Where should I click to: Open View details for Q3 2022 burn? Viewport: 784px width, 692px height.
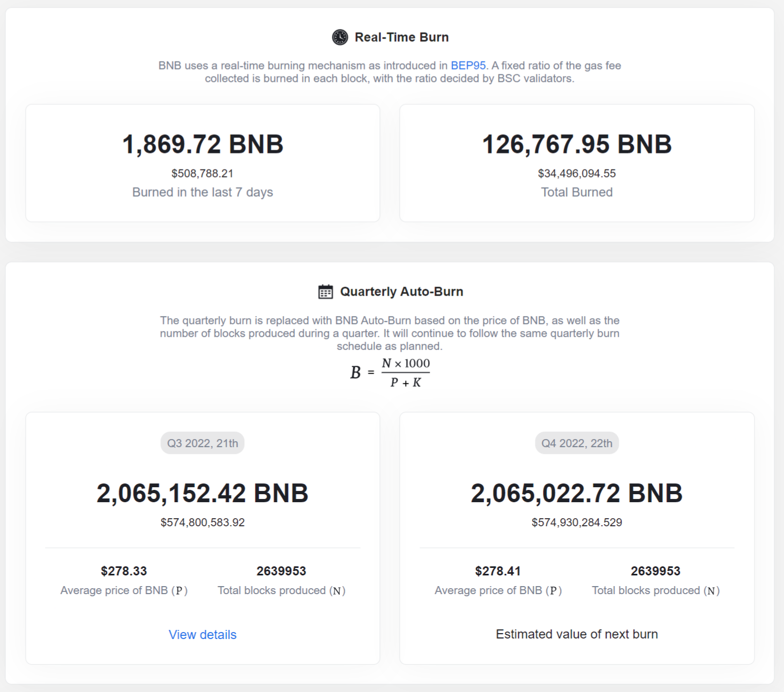point(203,634)
